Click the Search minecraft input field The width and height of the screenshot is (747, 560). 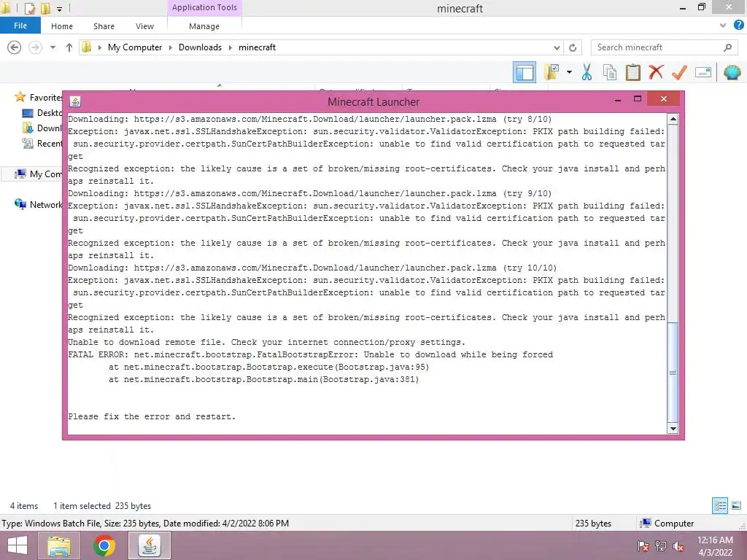[x=657, y=47]
